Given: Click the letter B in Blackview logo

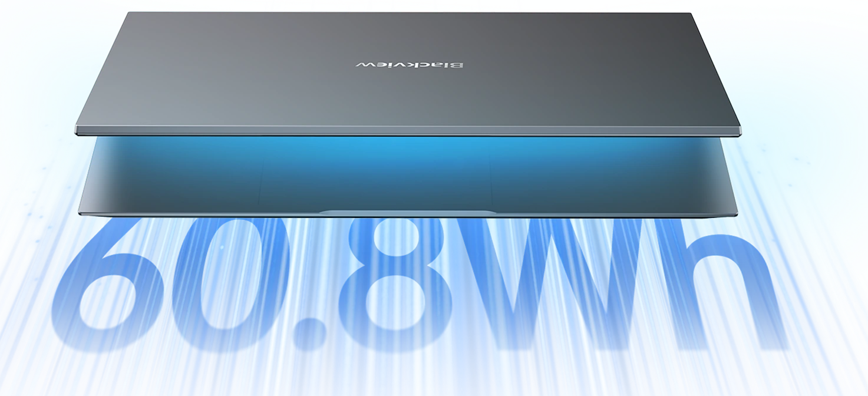Looking at the screenshot, I should pos(458,64).
